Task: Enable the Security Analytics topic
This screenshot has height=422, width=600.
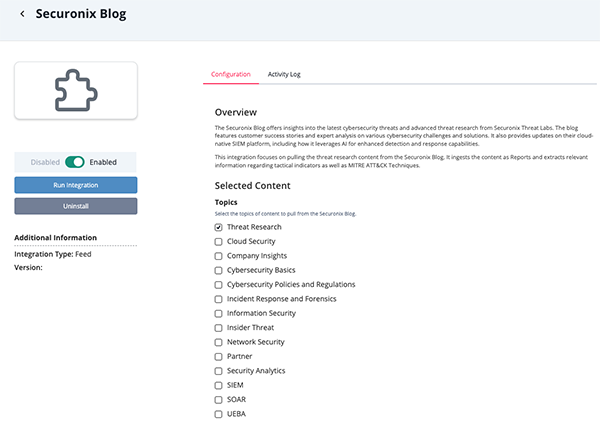Action: click(219, 370)
